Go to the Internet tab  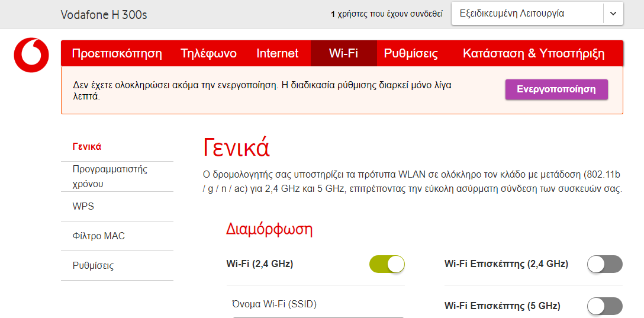point(278,53)
